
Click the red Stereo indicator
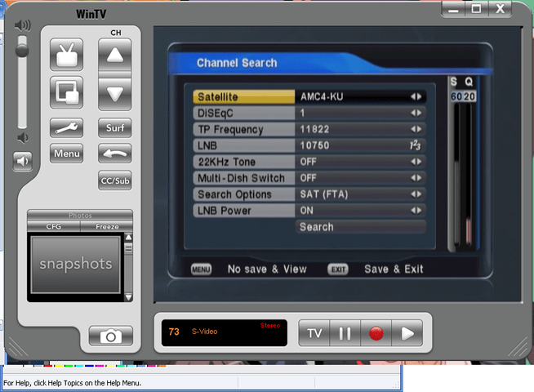click(270, 325)
